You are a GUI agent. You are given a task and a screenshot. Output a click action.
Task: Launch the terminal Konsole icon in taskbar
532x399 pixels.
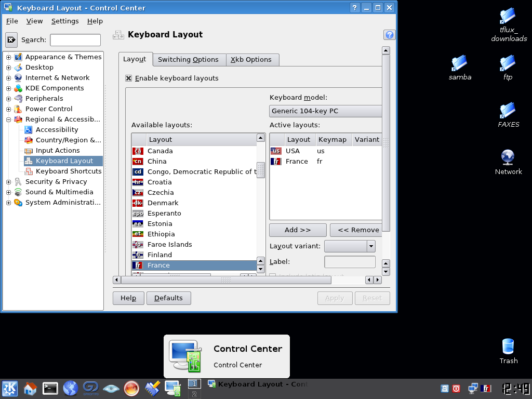pos(50,388)
